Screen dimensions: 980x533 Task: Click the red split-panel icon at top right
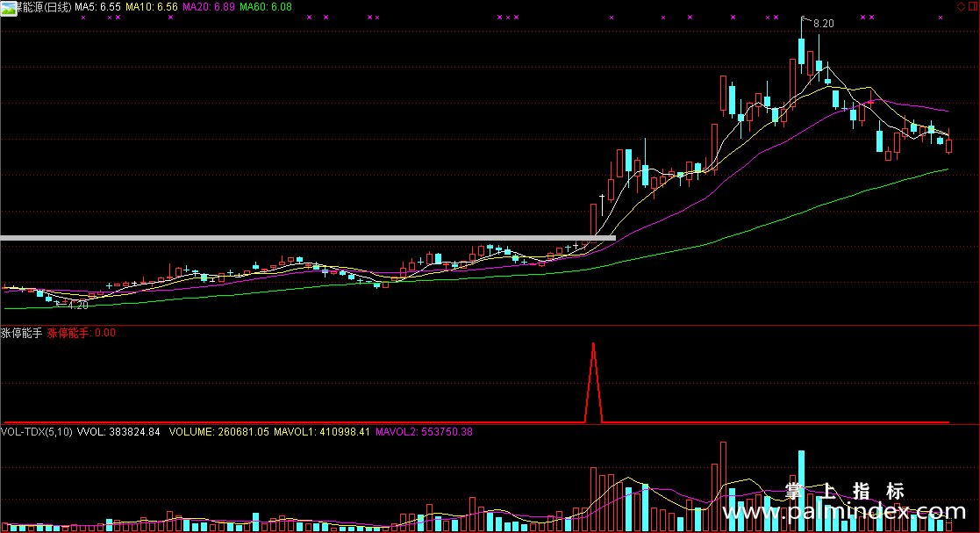click(x=972, y=6)
